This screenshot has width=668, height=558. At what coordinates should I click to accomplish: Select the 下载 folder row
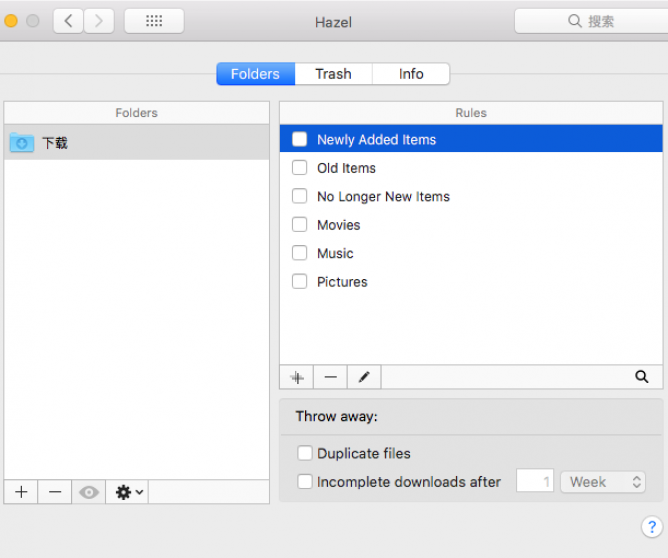[136, 142]
